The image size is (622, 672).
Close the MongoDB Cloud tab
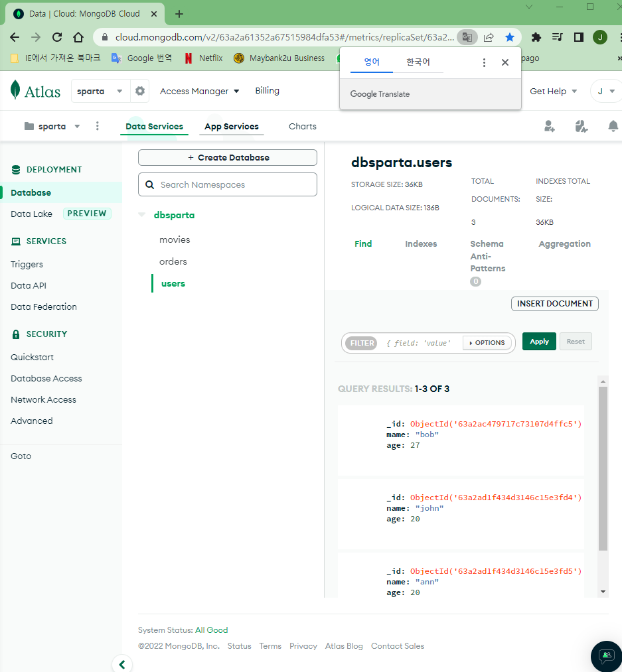click(153, 14)
